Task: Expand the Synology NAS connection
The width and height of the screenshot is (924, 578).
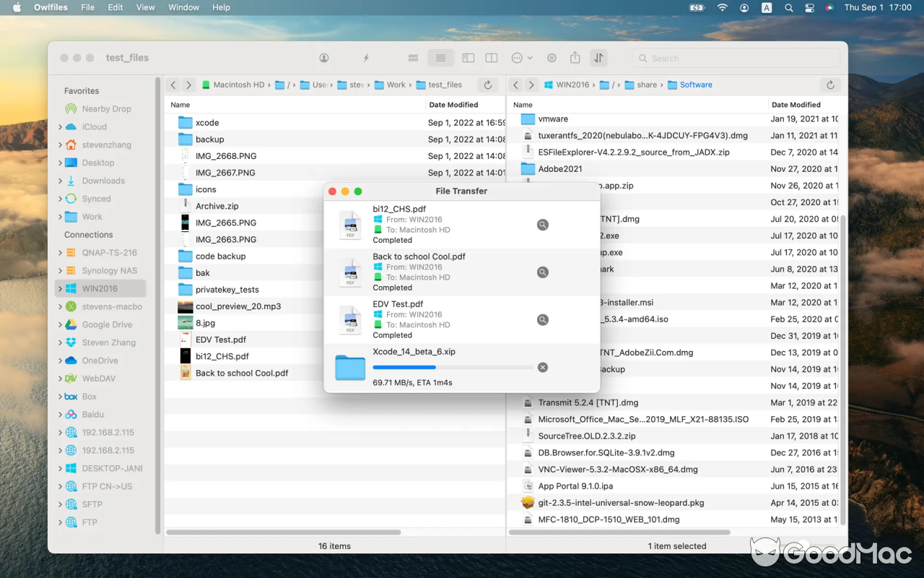Action: (x=61, y=270)
